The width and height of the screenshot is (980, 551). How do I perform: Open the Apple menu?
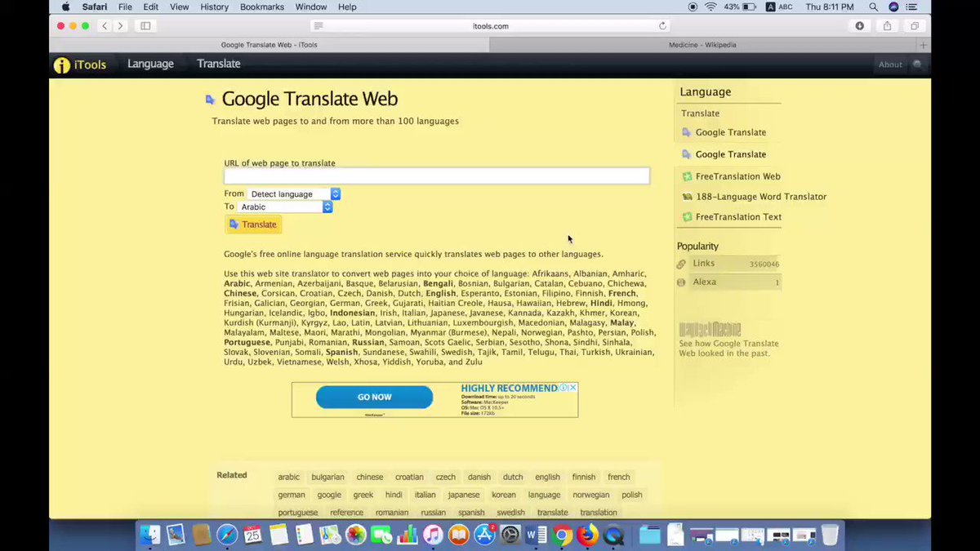[x=65, y=7]
